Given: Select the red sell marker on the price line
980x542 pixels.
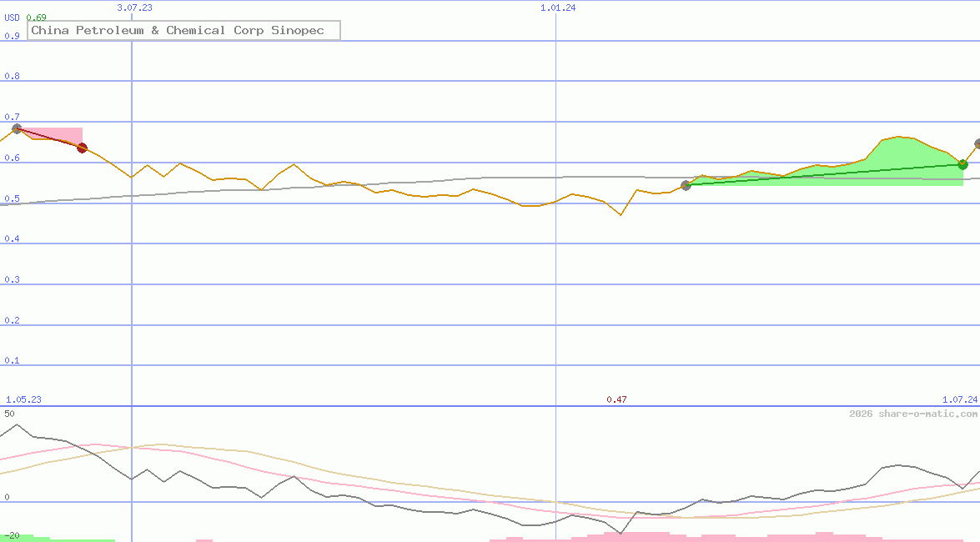Looking at the screenshot, I should (x=82, y=148).
